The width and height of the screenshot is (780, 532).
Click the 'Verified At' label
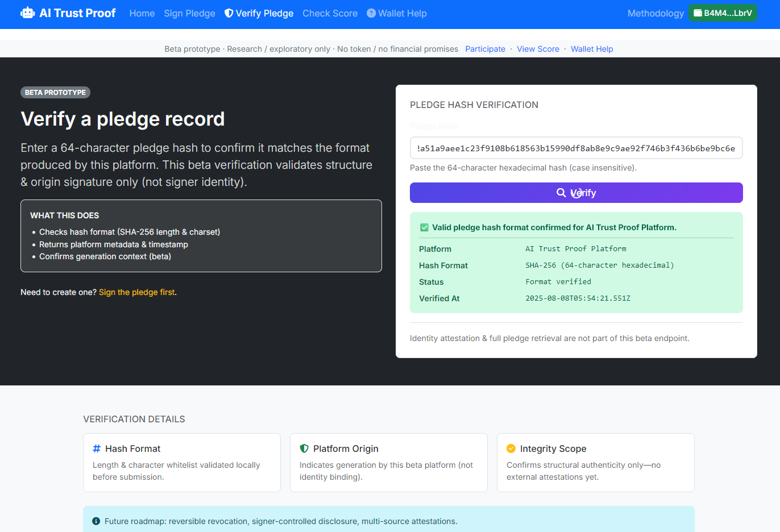pyautogui.click(x=439, y=298)
